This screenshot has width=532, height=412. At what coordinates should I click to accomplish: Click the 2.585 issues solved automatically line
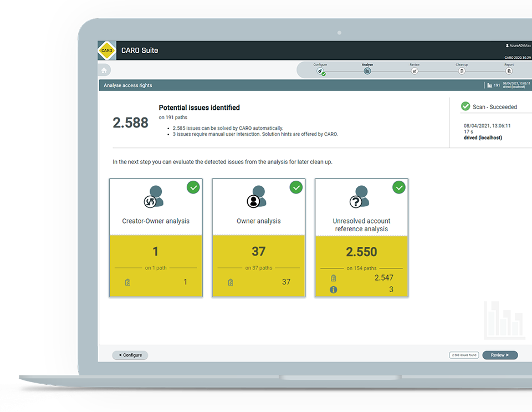tap(228, 128)
